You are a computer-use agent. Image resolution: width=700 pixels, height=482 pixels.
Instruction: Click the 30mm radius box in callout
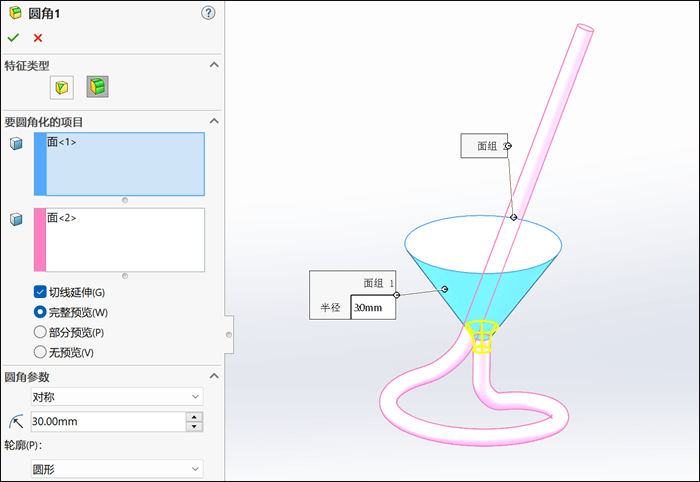(x=373, y=307)
